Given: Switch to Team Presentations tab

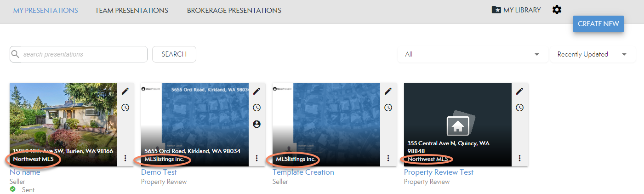Looking at the screenshot, I should pyautogui.click(x=131, y=10).
